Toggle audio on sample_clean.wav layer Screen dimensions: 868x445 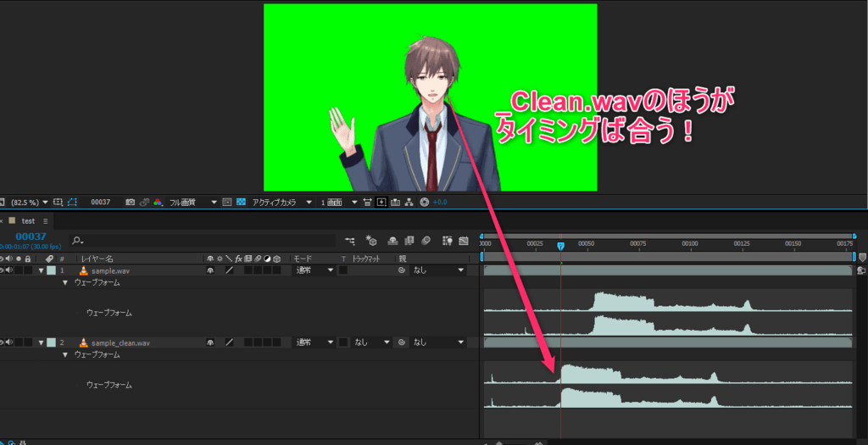8,342
